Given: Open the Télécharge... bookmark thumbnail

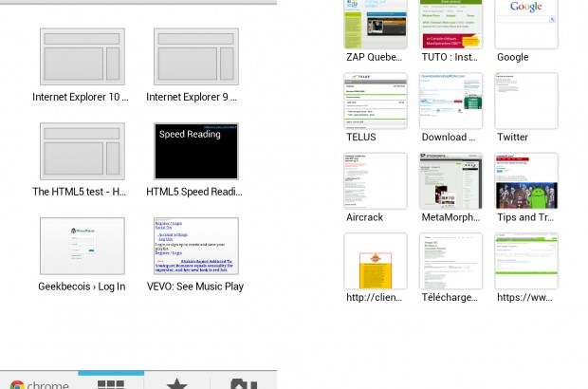Looking at the screenshot, I should [x=450, y=261].
